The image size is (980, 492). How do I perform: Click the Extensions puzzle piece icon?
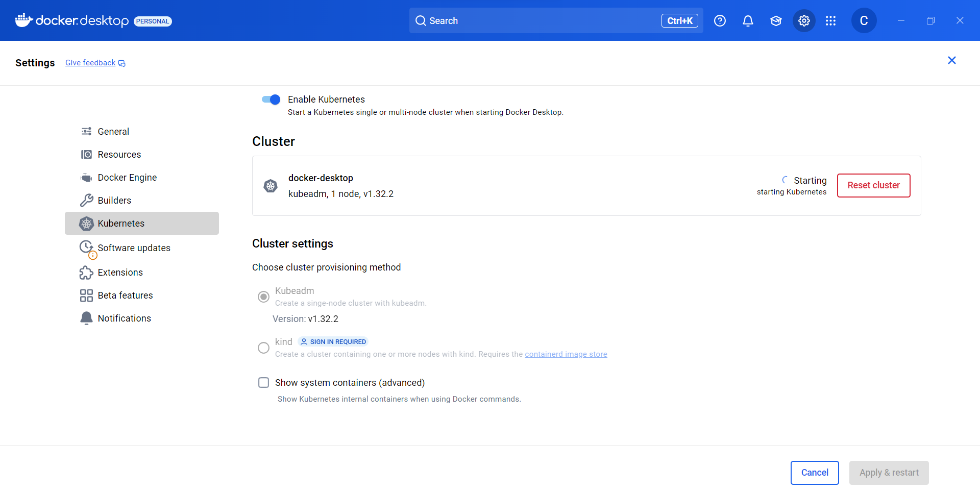pos(86,273)
